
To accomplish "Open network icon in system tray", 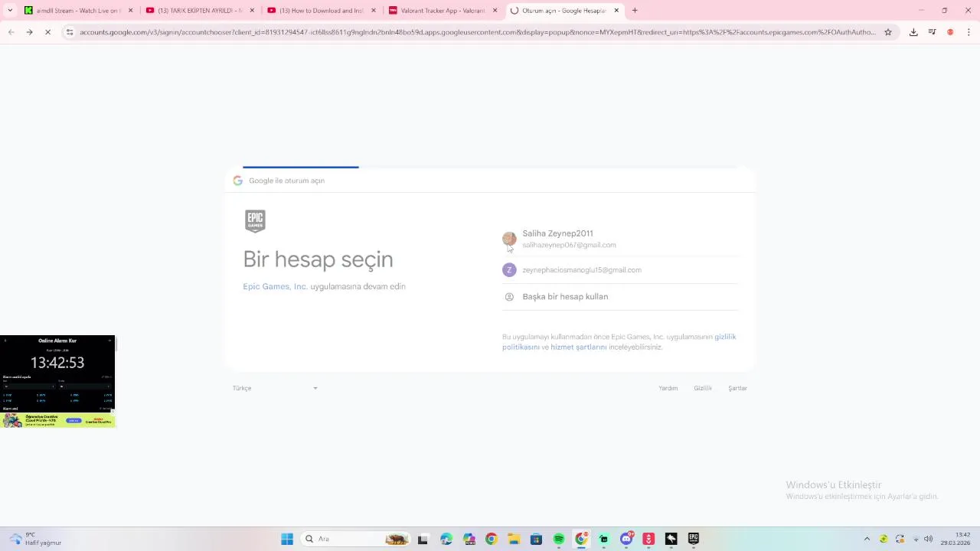I will [x=916, y=540].
